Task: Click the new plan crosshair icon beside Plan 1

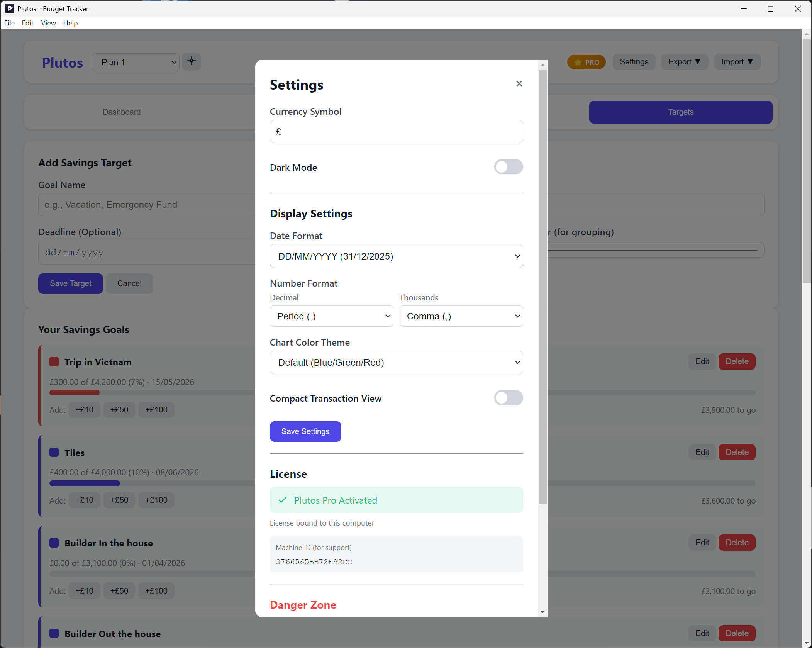Action: click(x=192, y=61)
